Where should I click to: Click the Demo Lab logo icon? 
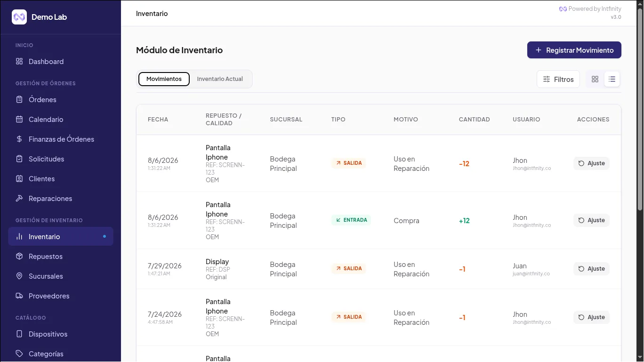click(x=19, y=17)
